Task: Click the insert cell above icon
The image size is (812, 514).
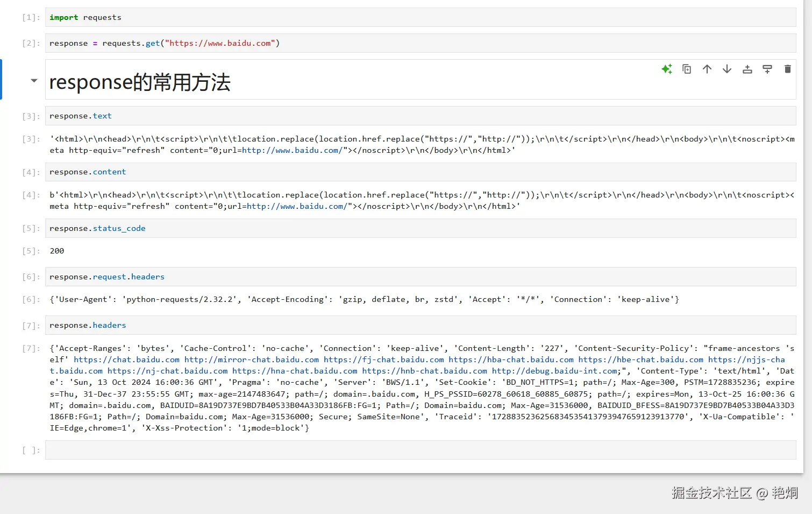Action: pos(747,69)
